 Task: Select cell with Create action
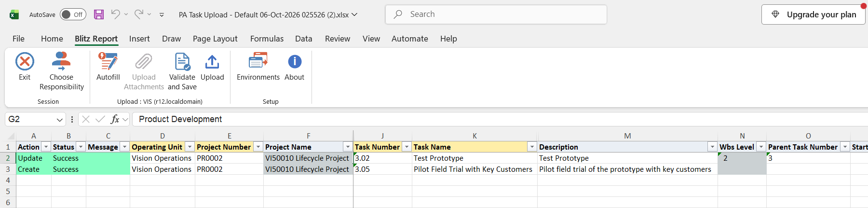click(x=34, y=169)
